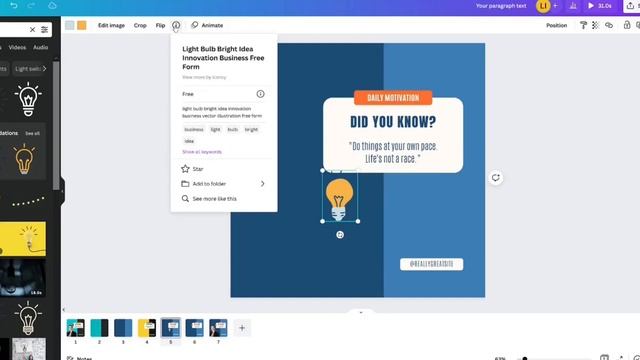Click Your paragraph text design title

pyautogui.click(x=501, y=6)
